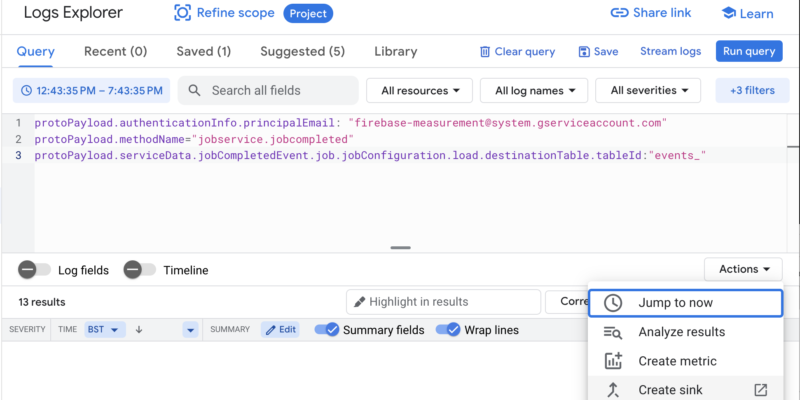Disable the Summary fields toggle
800x400 pixels.
[x=327, y=330]
